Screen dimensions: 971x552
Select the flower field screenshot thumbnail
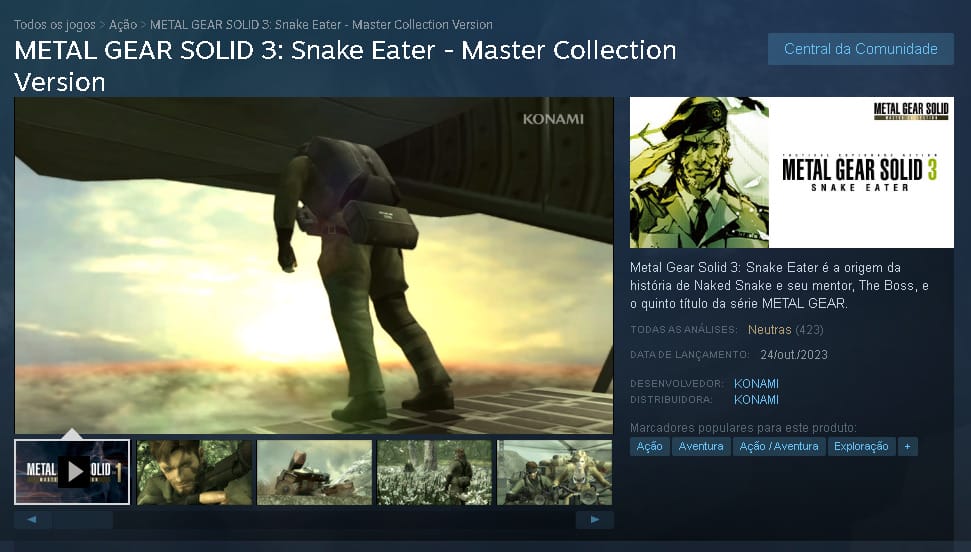click(435, 472)
